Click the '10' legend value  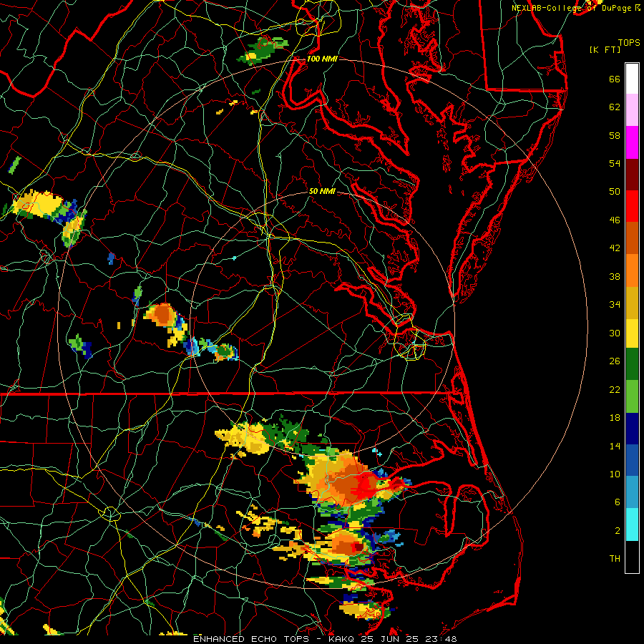615,474
